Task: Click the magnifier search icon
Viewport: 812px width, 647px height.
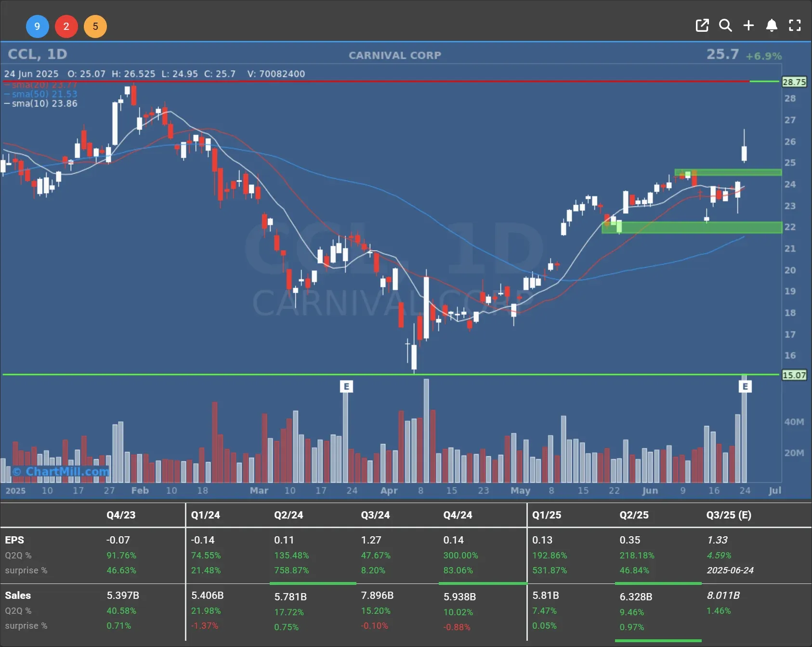Action: point(725,26)
